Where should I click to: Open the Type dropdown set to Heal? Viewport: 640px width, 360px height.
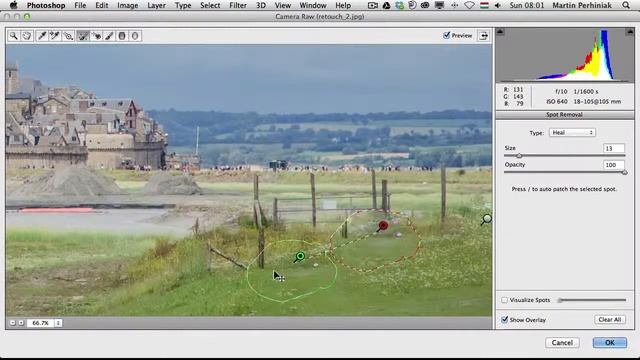tap(572, 133)
